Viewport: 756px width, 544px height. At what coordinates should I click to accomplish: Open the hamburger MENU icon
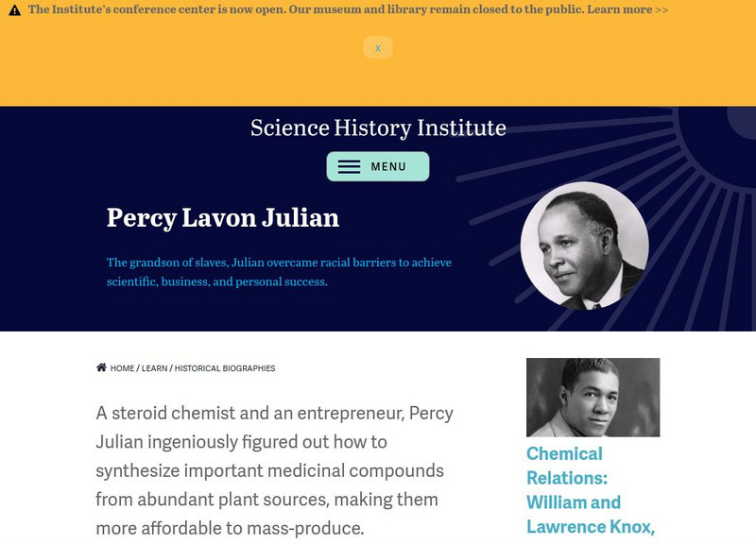pyautogui.click(x=377, y=164)
